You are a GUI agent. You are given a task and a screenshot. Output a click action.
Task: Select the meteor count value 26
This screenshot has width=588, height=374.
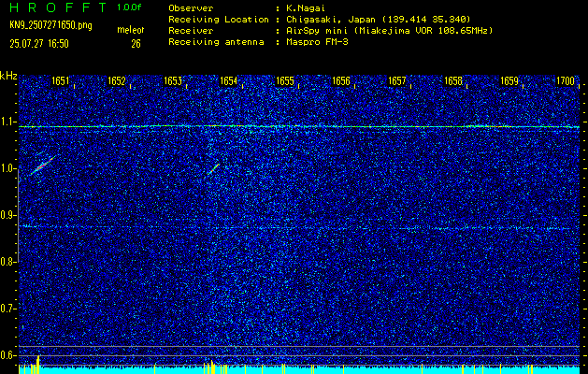[x=136, y=44]
